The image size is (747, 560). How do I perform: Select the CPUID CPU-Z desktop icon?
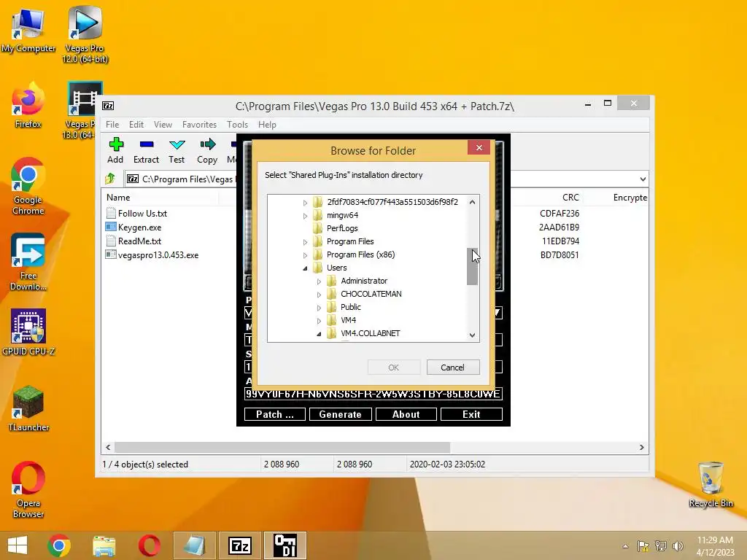(x=28, y=332)
